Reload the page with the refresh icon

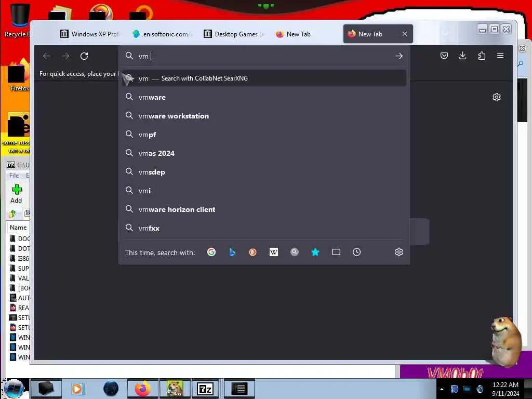pyautogui.click(x=84, y=56)
